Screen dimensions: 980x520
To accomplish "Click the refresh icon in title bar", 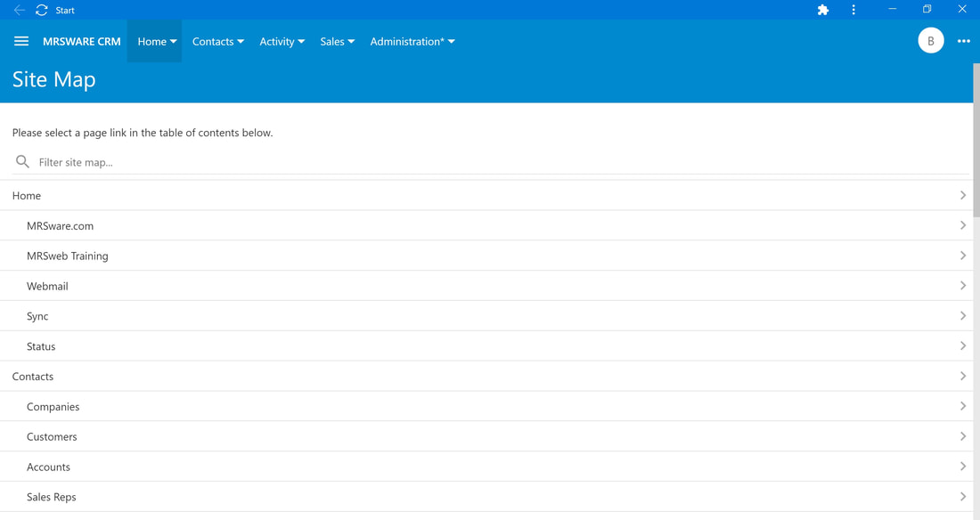I will point(42,10).
